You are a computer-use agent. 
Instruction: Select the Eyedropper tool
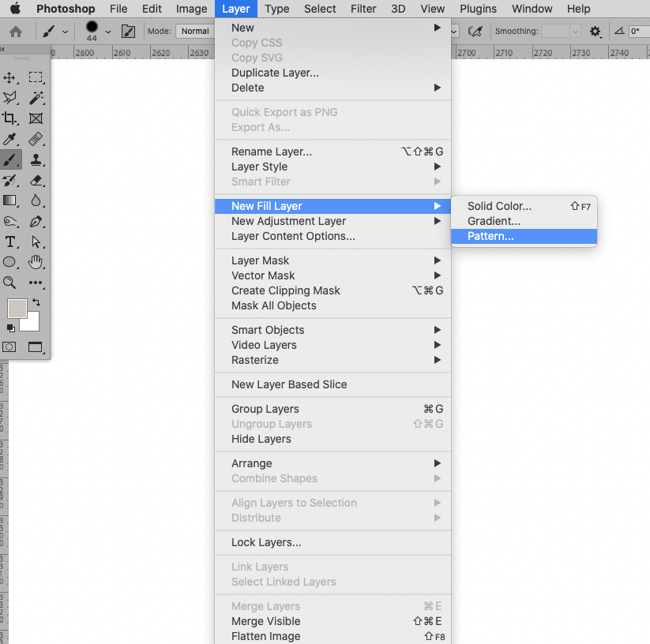10,139
